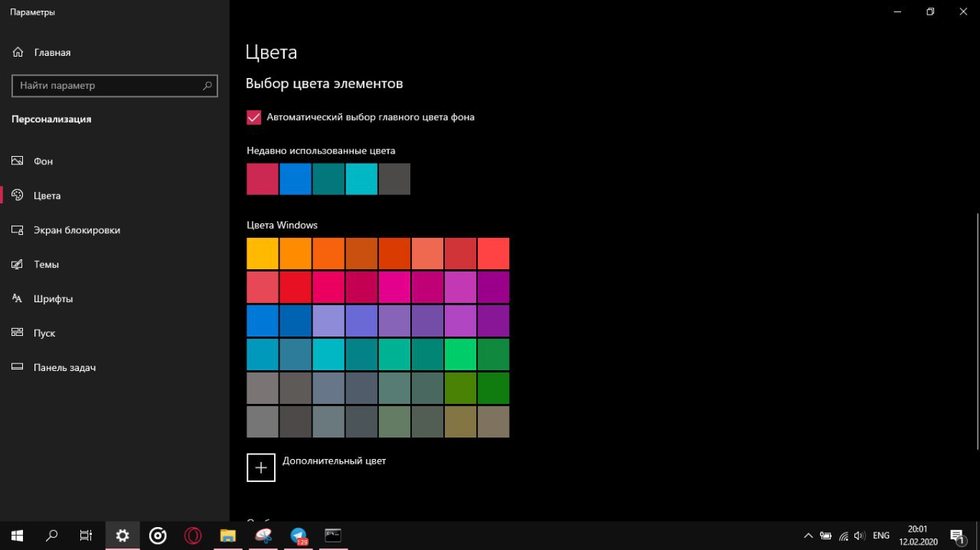Select the bright red swatch ending the top row

coord(493,254)
